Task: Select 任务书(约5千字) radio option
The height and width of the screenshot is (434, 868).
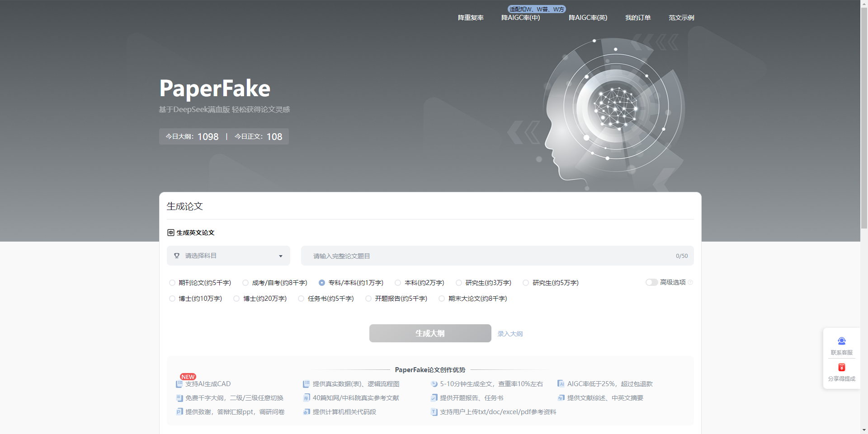Action: click(301, 299)
